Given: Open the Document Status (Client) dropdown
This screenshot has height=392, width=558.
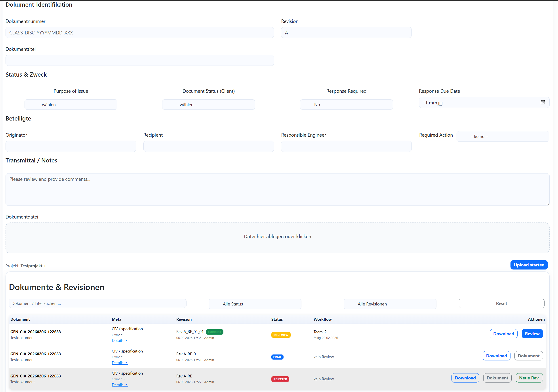Looking at the screenshot, I should (208, 105).
